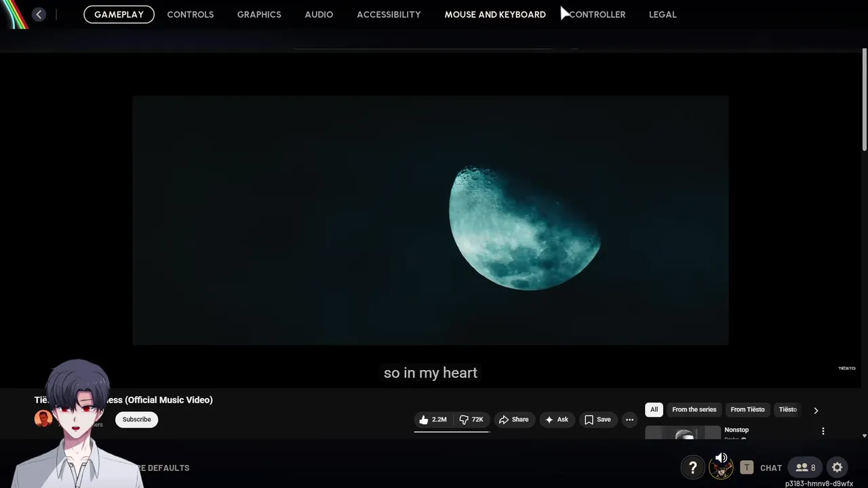Save the video to a playlist

[x=597, y=420]
